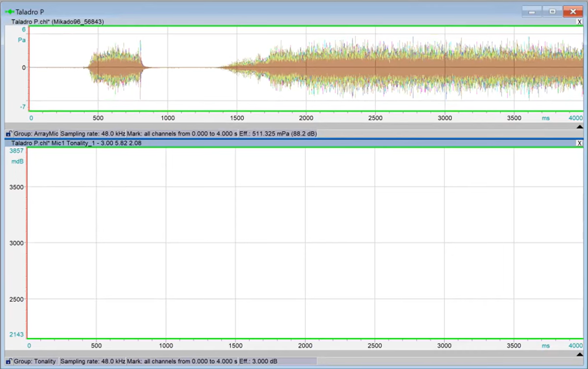Click the 3500 label on the tonality mdB axis

coord(16,187)
